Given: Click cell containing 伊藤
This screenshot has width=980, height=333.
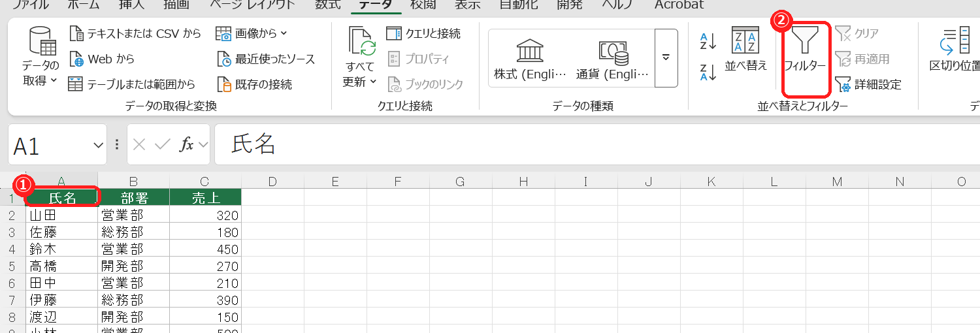Looking at the screenshot, I should (62, 300).
